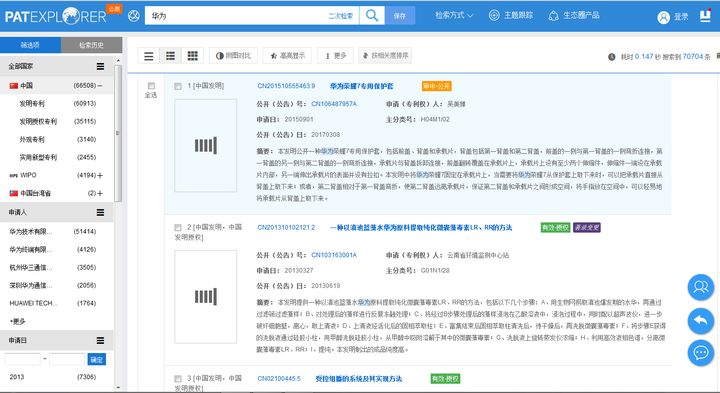Toggle the 全部国家 section menu icon

coord(100,66)
